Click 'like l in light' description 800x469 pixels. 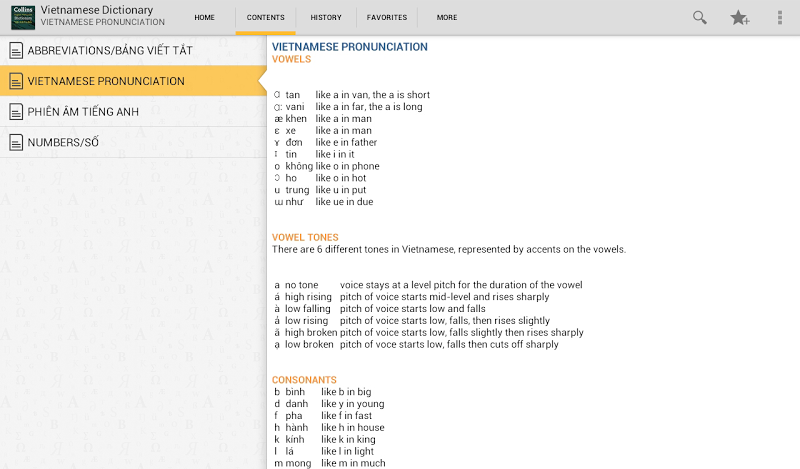[x=347, y=451]
